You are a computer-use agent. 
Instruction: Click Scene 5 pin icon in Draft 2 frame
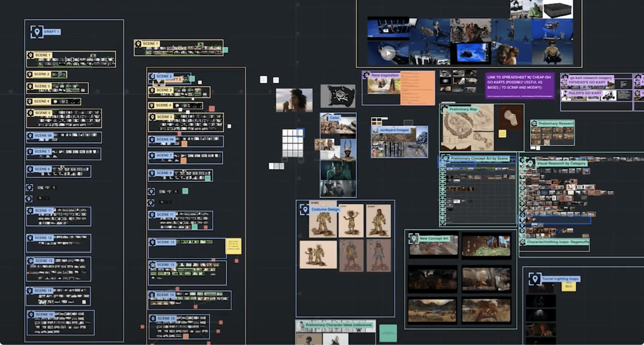(153, 117)
